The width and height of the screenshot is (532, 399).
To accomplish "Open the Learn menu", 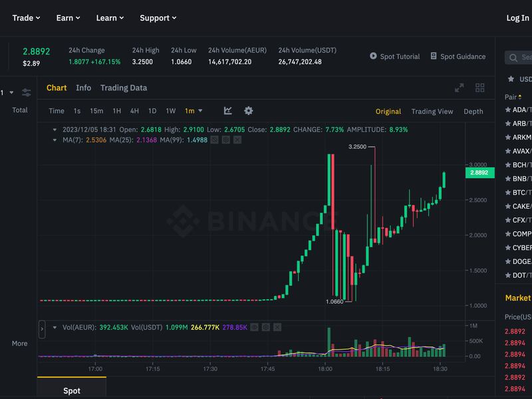I will click(x=110, y=18).
